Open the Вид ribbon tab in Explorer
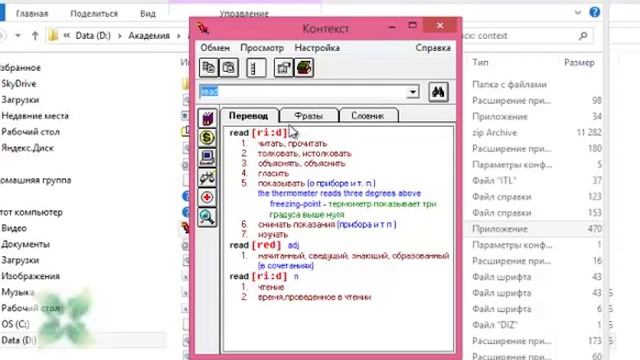 tap(148, 13)
